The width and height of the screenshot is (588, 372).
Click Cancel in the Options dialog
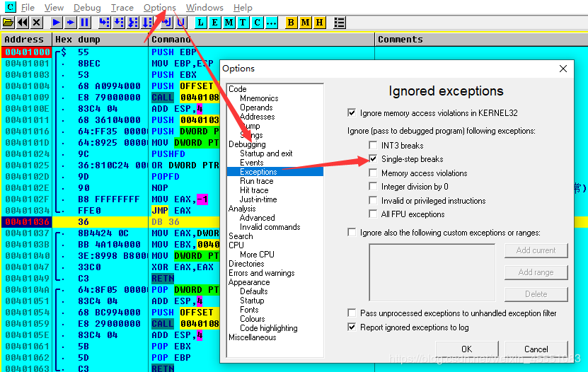536,349
